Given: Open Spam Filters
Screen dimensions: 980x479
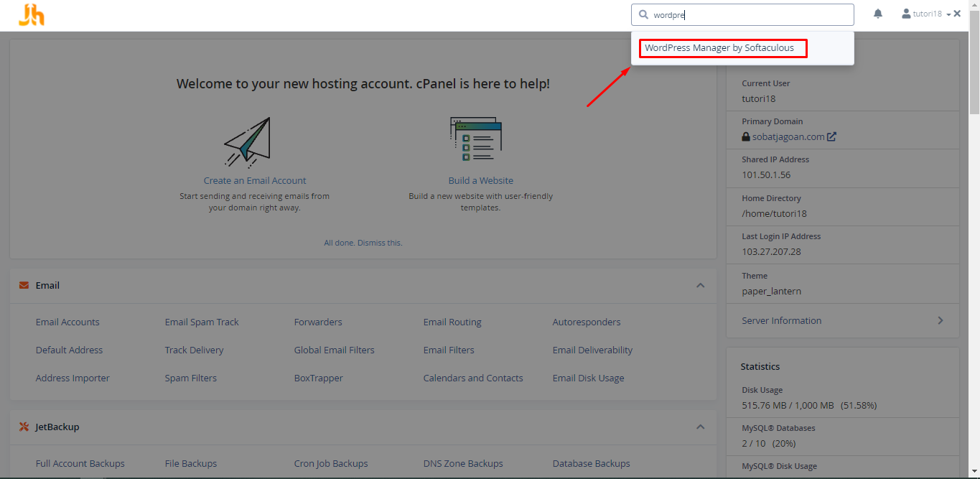Looking at the screenshot, I should [191, 378].
